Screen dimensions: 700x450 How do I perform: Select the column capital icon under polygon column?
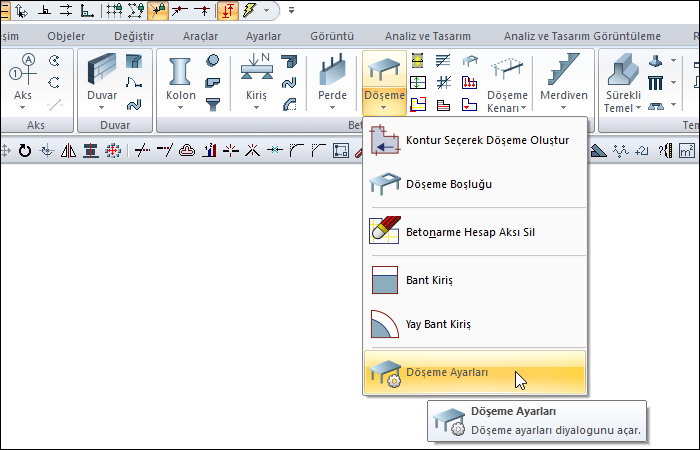(213, 104)
